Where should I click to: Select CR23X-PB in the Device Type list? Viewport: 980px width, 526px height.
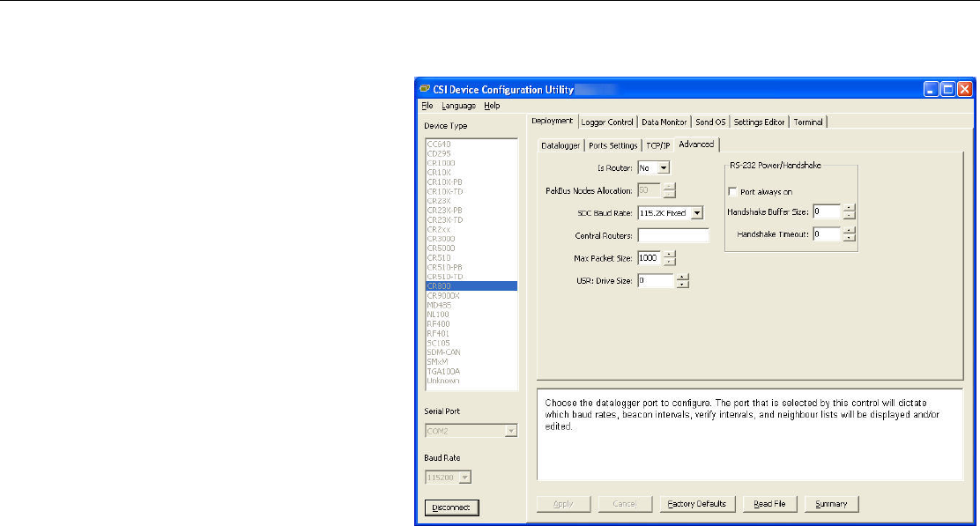[471, 211]
